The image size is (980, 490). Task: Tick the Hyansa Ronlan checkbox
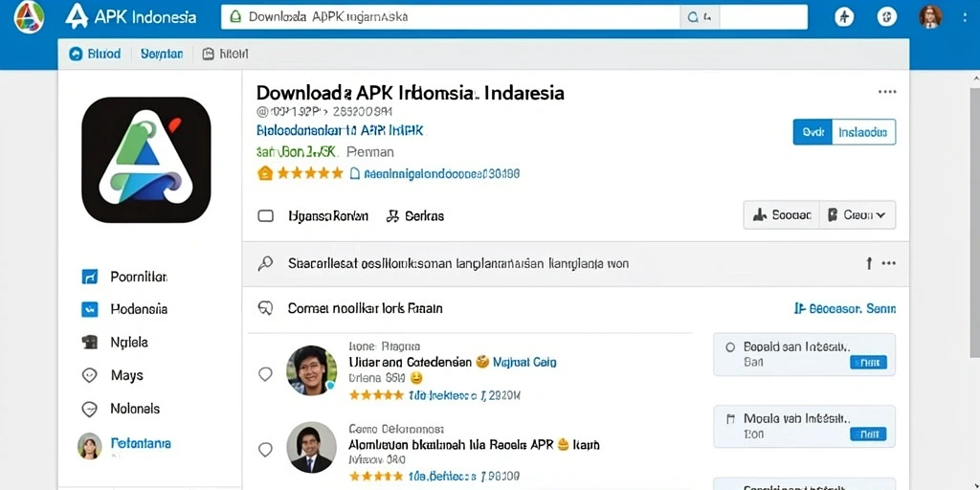pos(266,216)
